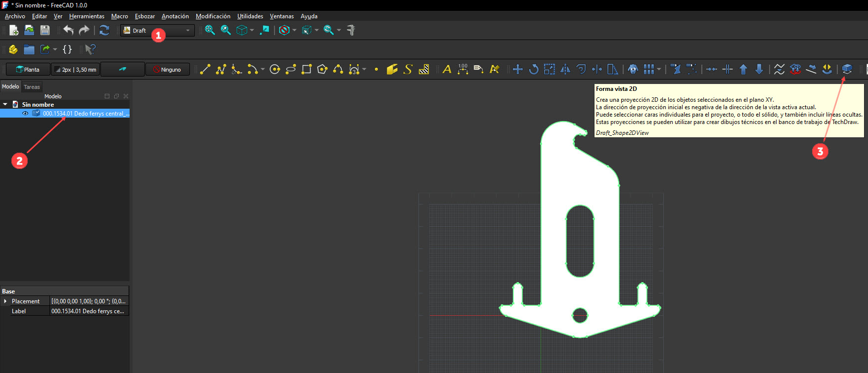Select the Facebinder tool

392,70
